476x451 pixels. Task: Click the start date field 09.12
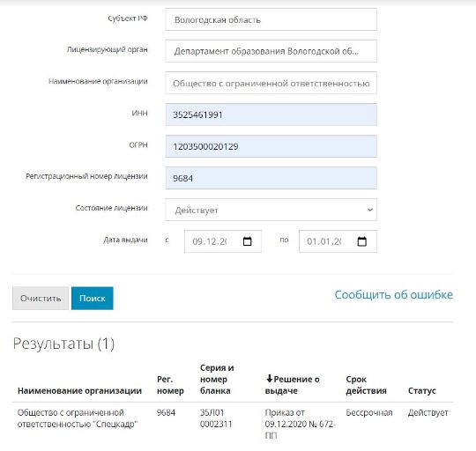(x=223, y=241)
